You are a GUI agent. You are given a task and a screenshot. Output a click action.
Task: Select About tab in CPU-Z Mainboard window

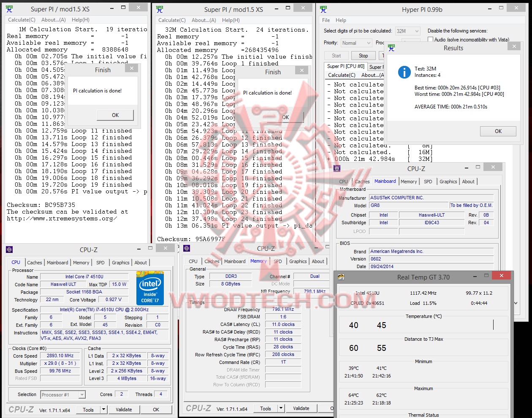(468, 182)
